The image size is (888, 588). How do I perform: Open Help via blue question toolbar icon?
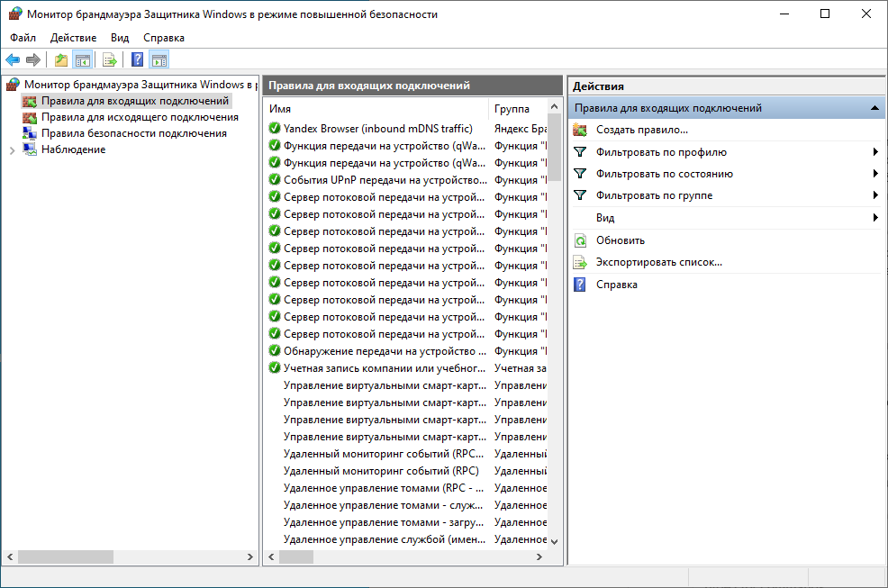tap(137, 59)
